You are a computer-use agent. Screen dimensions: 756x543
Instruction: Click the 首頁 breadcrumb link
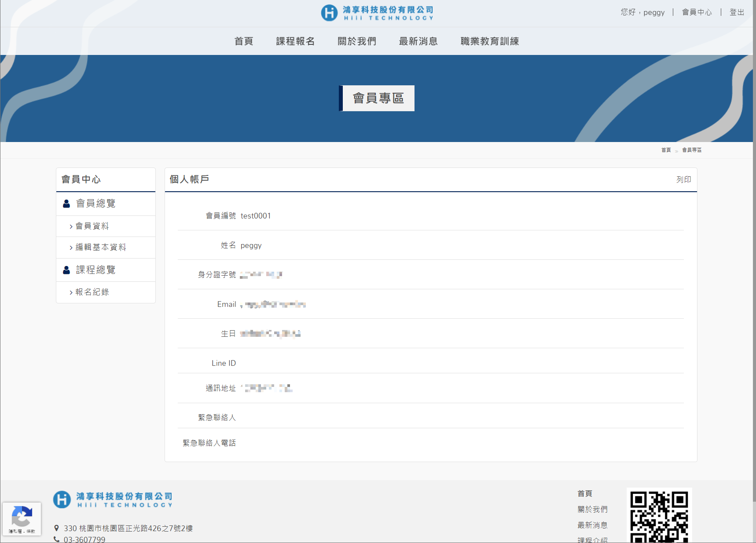tap(666, 150)
